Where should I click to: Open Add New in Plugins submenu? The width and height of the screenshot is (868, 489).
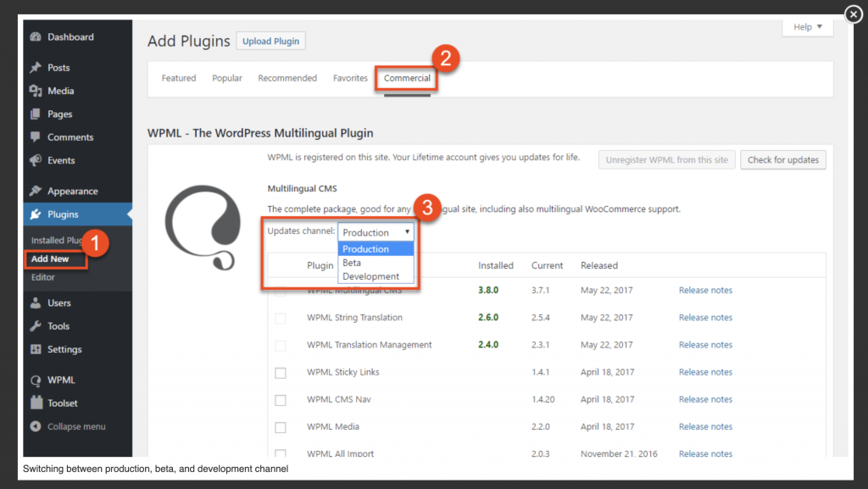pos(50,258)
